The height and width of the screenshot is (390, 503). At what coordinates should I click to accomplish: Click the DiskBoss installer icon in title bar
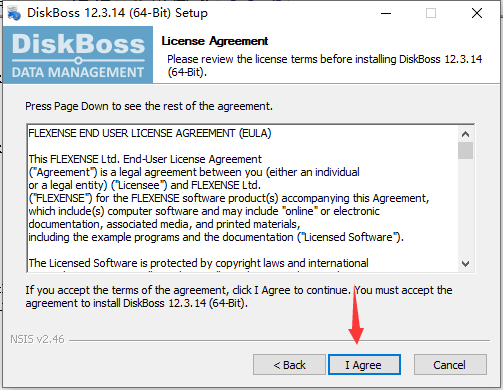13,13
